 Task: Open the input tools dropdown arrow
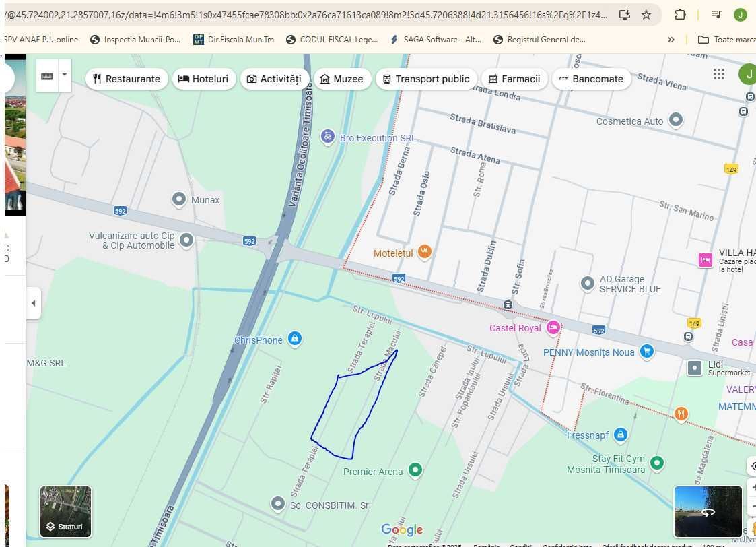pos(65,75)
